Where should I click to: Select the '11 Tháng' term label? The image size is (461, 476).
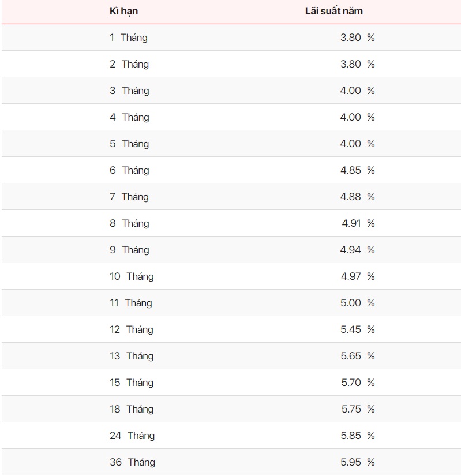130,303
